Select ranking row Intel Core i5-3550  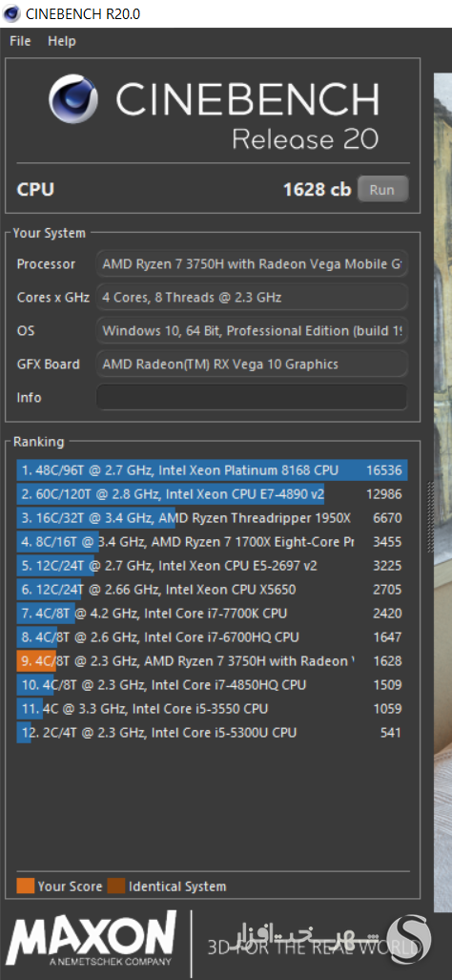pos(213,708)
